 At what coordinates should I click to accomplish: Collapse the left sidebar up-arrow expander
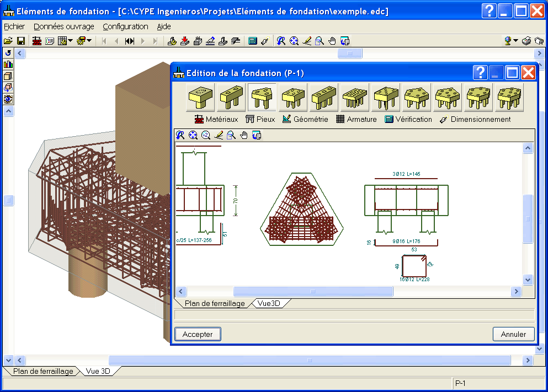click(x=8, y=111)
